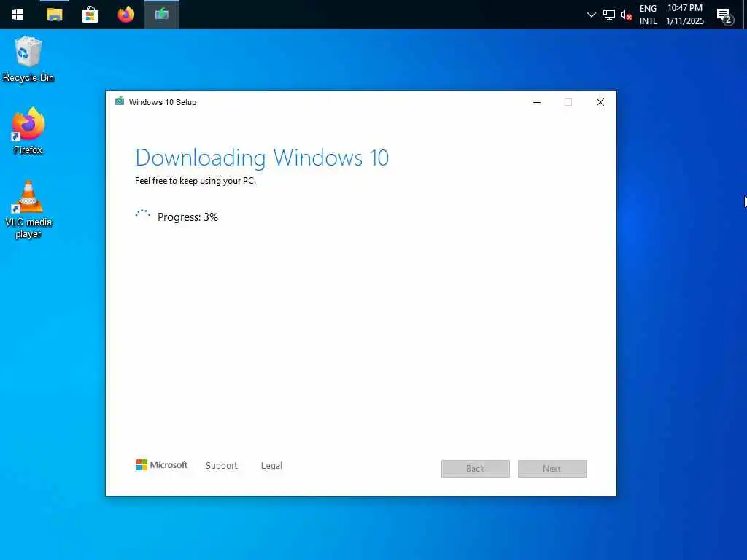Open the Windows Start menu
The width and height of the screenshot is (747, 560).
18,15
